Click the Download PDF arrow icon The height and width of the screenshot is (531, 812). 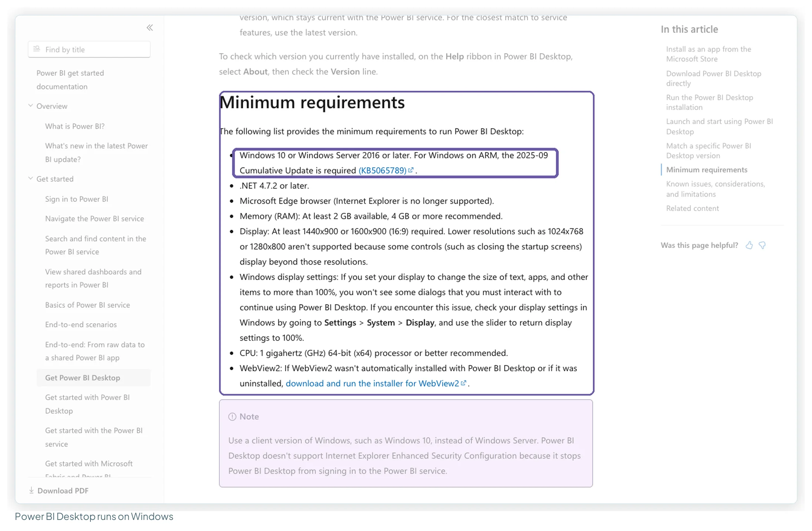(x=31, y=490)
